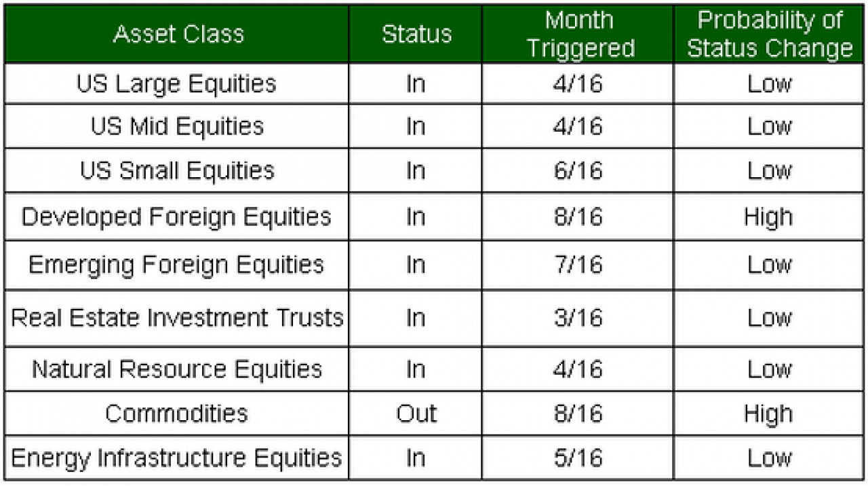Click the Month Triggered header cell
The width and height of the screenshot is (868, 486).
[x=578, y=35]
